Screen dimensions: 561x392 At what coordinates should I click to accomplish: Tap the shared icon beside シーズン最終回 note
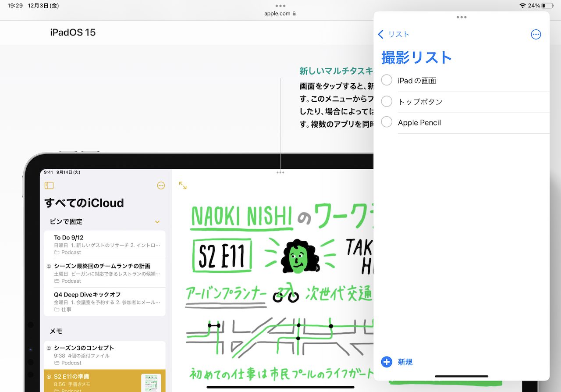tap(49, 266)
